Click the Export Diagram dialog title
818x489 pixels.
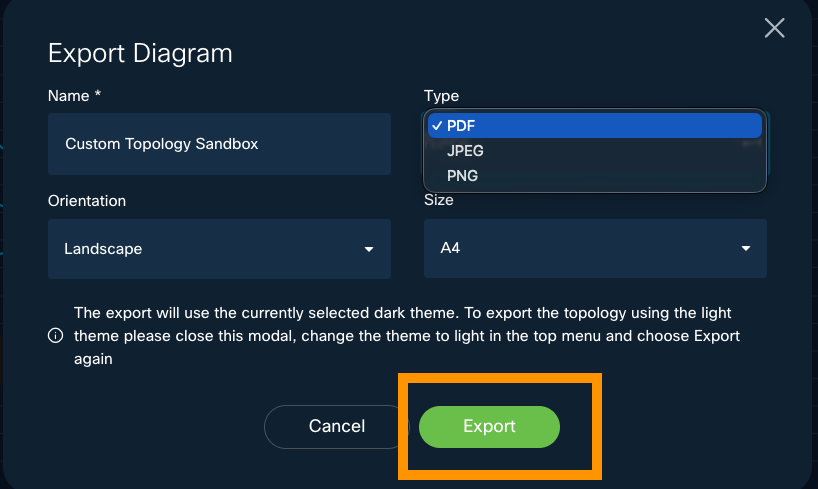(x=140, y=53)
